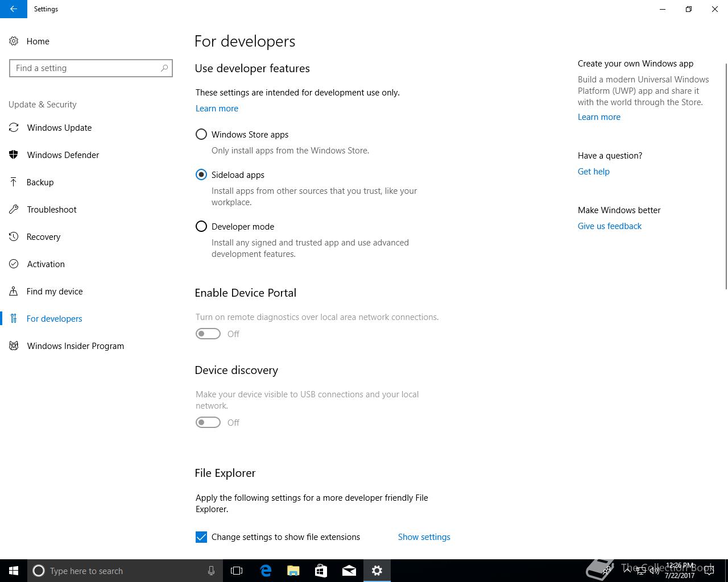Select the Sideload apps radio button
The image size is (728, 582).
201,175
